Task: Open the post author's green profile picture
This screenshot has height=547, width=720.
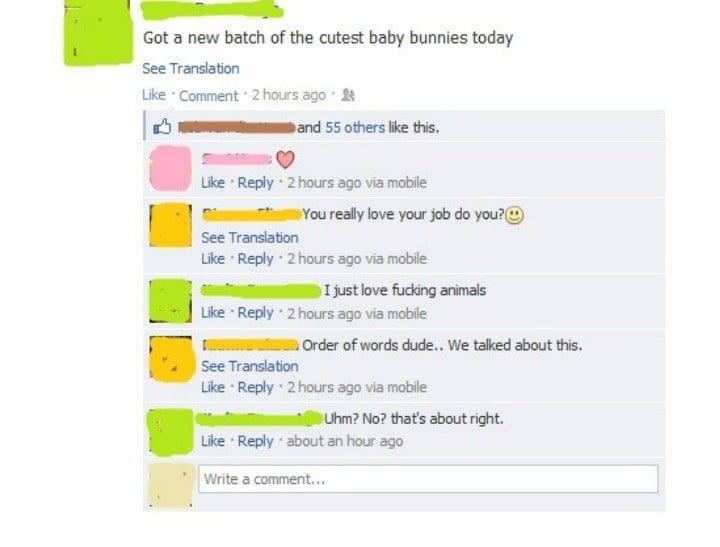Action: tap(98, 32)
